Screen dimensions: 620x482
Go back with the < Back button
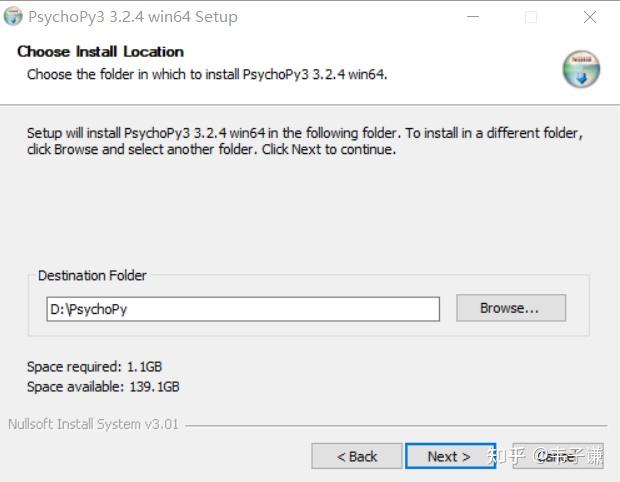tap(357, 456)
